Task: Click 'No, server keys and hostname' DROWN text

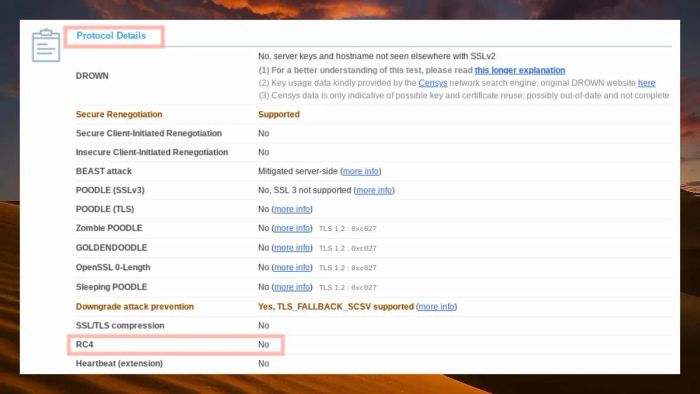Action: pyautogui.click(x=377, y=56)
